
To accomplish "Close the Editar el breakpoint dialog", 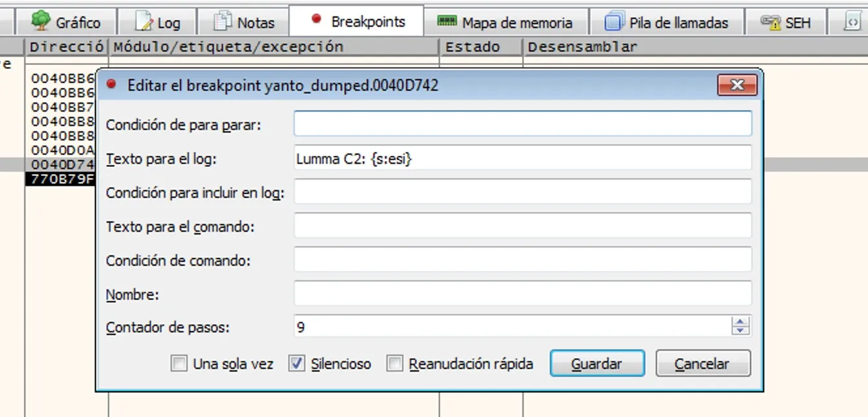I will pyautogui.click(x=738, y=85).
